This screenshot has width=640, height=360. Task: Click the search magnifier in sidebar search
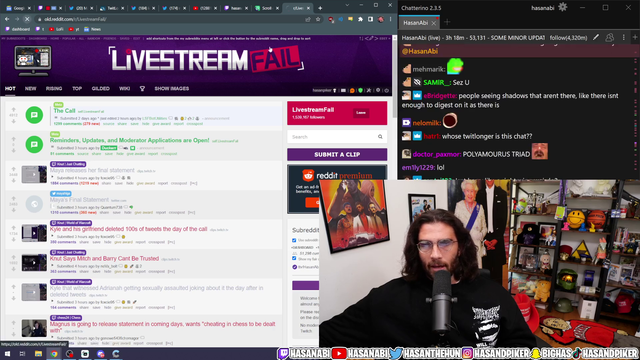click(x=380, y=137)
